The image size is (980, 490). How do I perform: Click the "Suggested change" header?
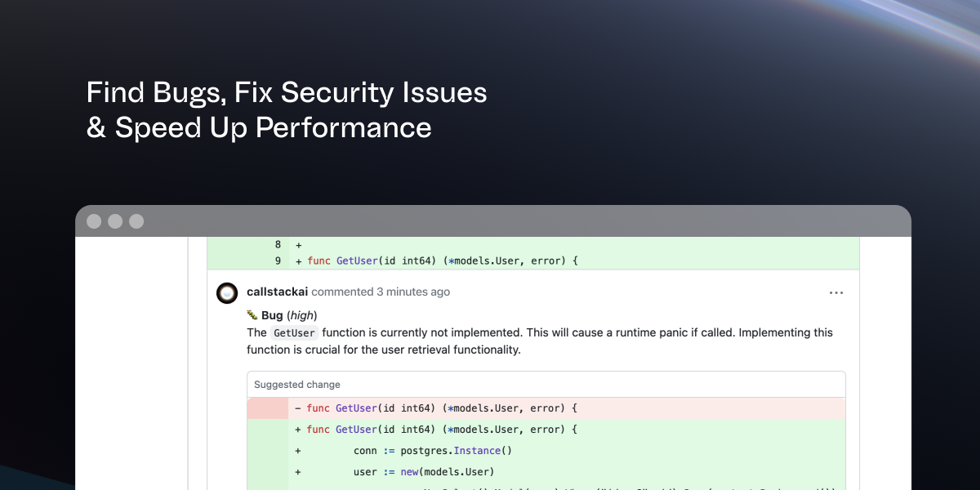click(x=297, y=385)
